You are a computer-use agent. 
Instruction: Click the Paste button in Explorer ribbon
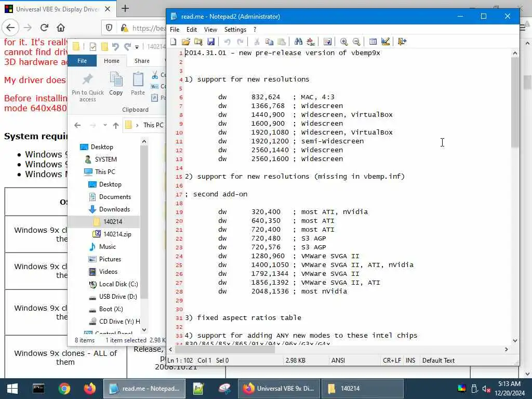click(138, 84)
